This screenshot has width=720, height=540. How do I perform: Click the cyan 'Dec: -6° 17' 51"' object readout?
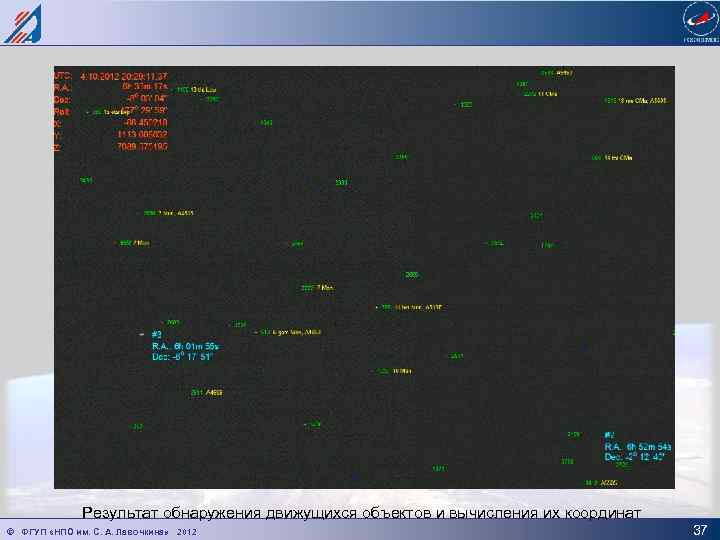182,357
